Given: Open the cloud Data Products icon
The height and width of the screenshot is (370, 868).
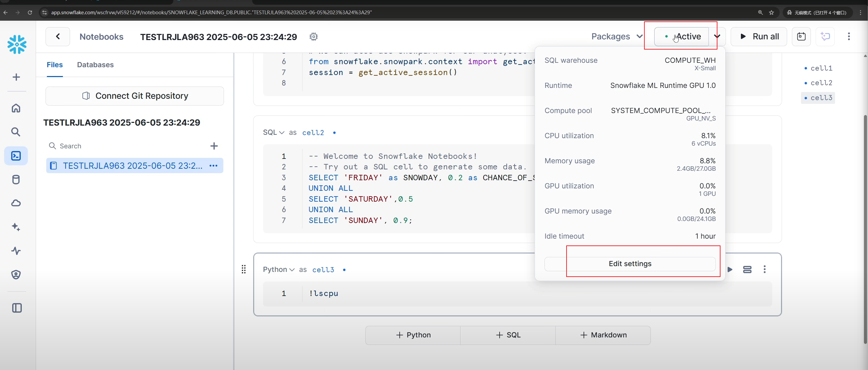Looking at the screenshot, I should (x=16, y=203).
